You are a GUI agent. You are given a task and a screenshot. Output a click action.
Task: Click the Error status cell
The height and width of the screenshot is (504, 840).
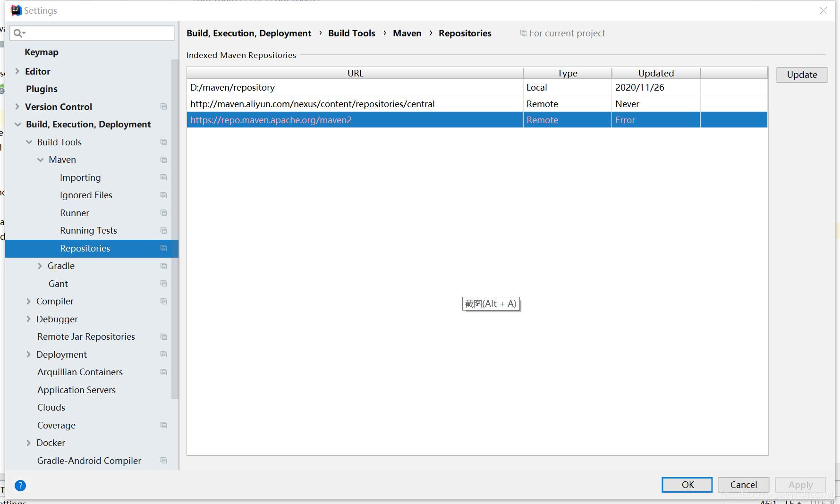656,120
